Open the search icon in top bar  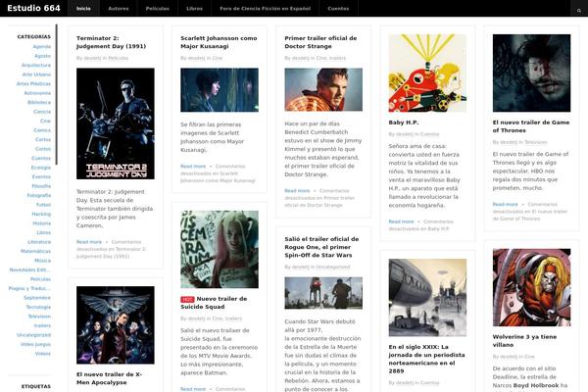pyautogui.click(x=579, y=9)
